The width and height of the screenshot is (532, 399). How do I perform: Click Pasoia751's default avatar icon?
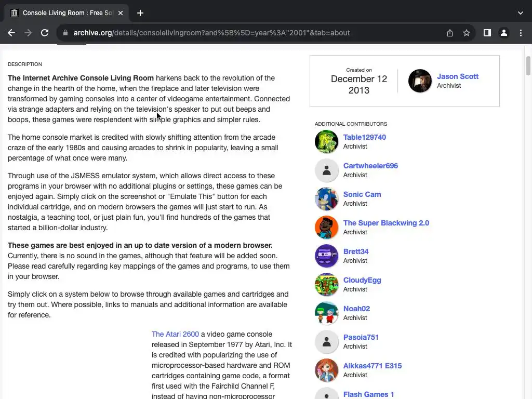(x=326, y=341)
